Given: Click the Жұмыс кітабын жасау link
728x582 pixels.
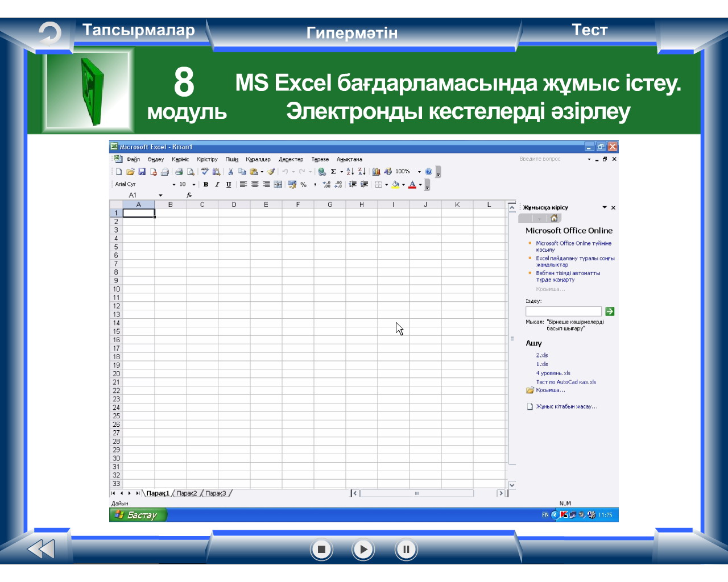Looking at the screenshot, I should (566, 406).
